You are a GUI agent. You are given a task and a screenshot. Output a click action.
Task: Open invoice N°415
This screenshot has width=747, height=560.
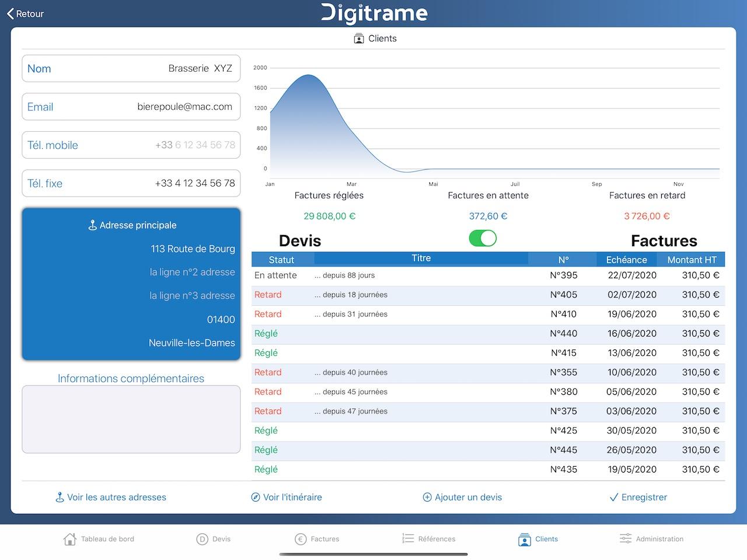click(488, 353)
